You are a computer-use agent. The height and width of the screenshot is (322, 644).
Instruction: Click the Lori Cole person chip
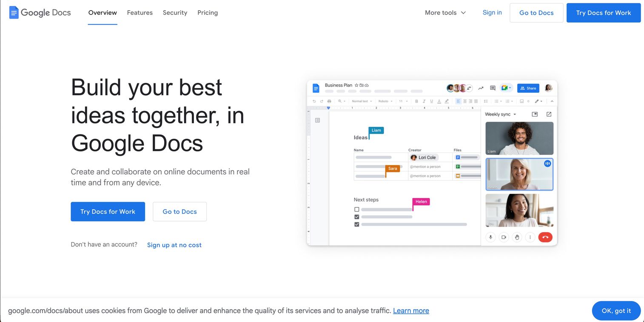pos(424,157)
